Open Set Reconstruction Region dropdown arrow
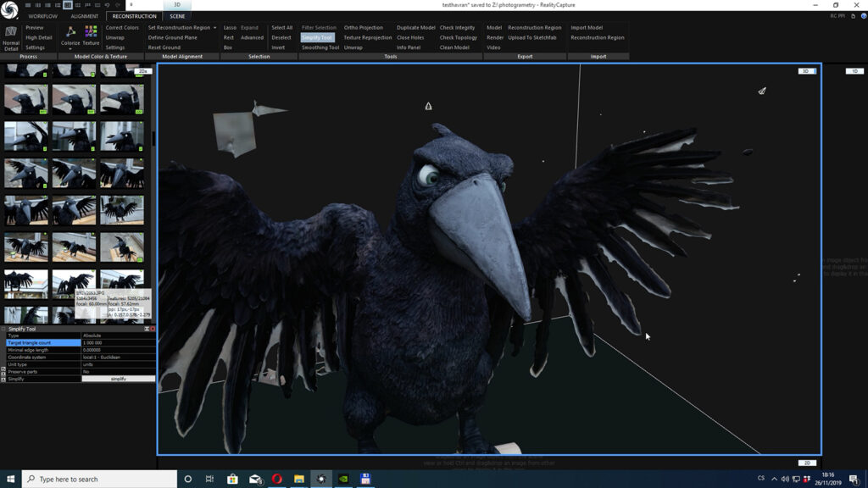Image resolution: width=868 pixels, height=488 pixels. [x=214, y=28]
